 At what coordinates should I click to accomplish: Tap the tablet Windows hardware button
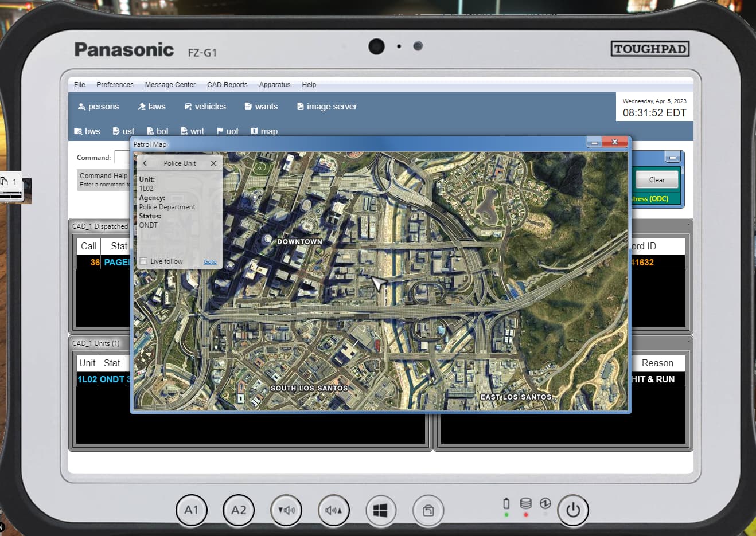pyautogui.click(x=380, y=510)
